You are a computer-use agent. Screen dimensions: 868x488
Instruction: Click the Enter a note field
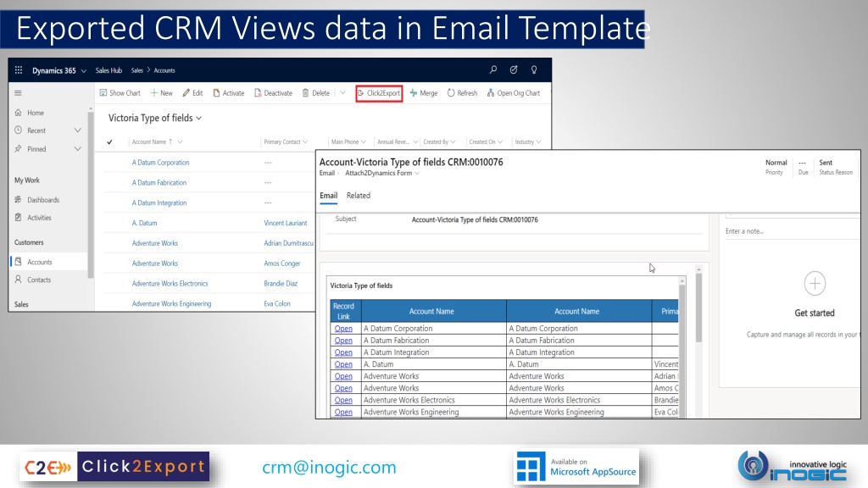click(x=792, y=231)
